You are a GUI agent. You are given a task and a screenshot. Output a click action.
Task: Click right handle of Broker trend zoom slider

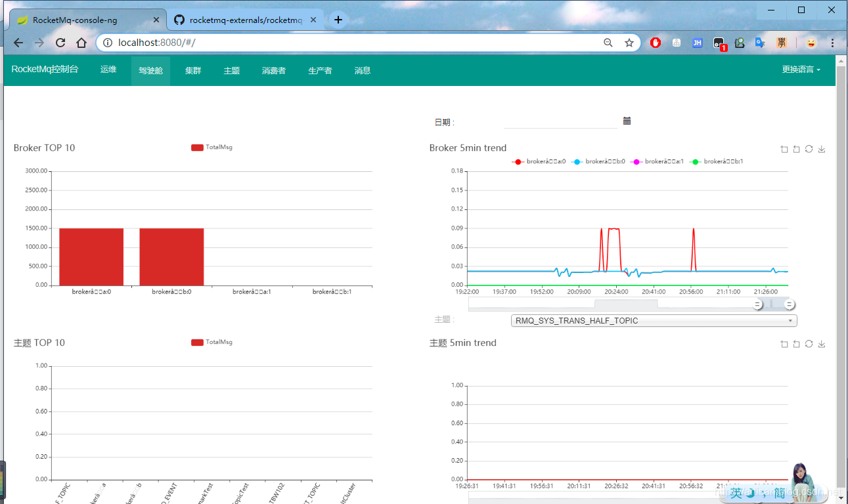[790, 304]
